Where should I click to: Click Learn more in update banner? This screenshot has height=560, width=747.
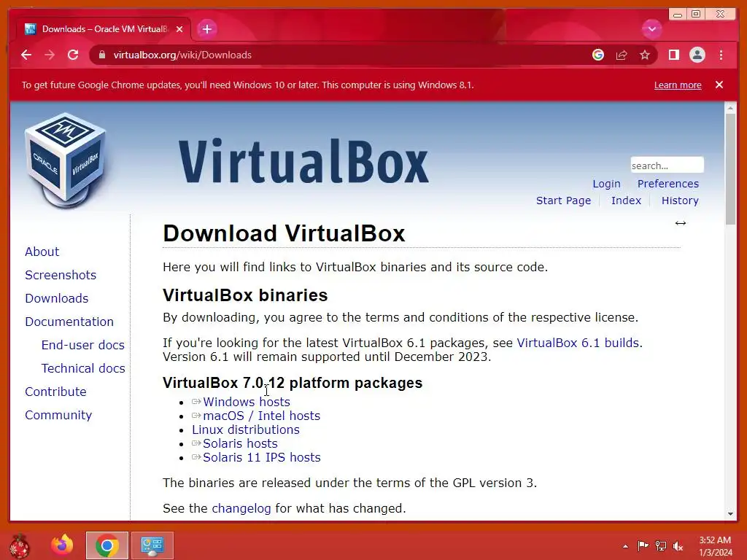tap(678, 85)
